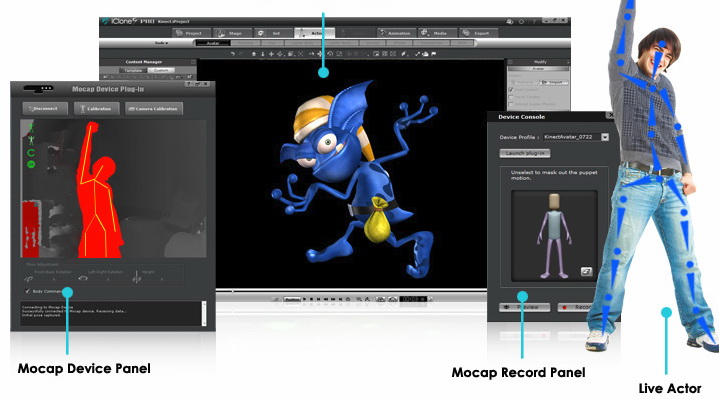Viewport: 719px width, 399px height.
Task: Click the Launch plug-in button
Action: tap(525, 153)
